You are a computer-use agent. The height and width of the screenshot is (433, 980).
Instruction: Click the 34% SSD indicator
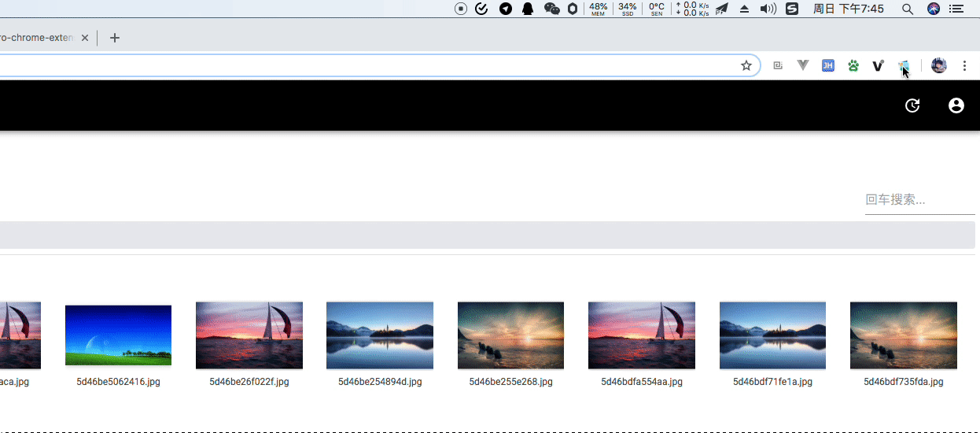[628, 9]
